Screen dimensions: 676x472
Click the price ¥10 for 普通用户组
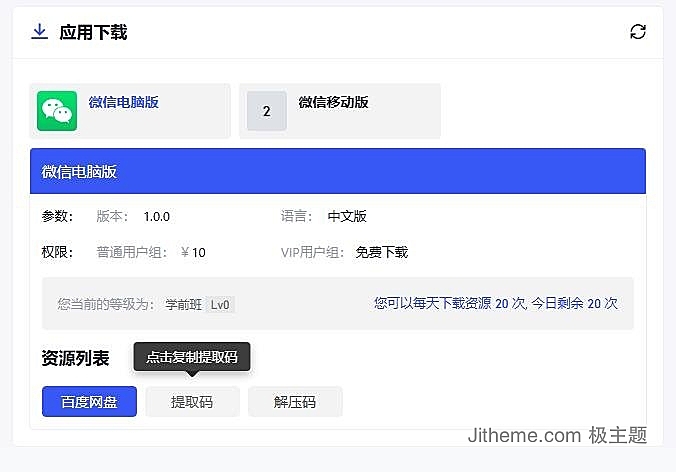coord(193,253)
